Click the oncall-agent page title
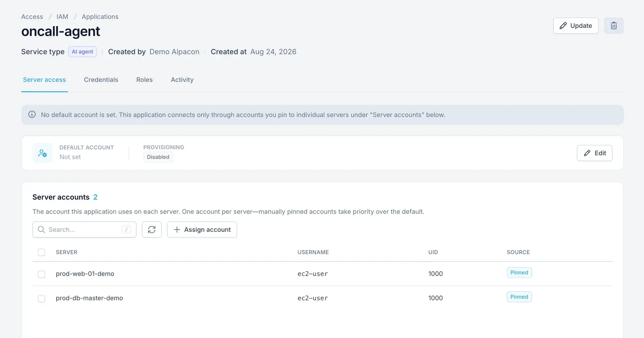Screen dimensions: 644x338 tap(61, 32)
